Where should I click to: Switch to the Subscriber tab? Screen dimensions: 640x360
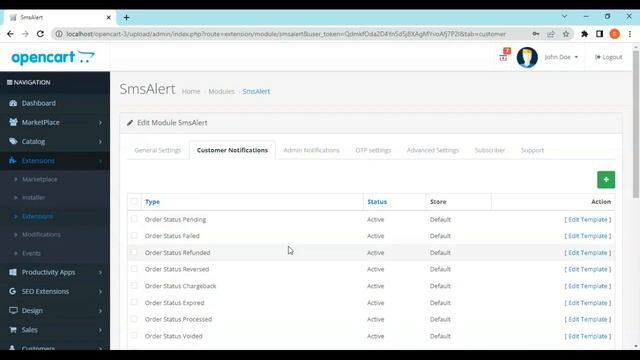click(490, 150)
